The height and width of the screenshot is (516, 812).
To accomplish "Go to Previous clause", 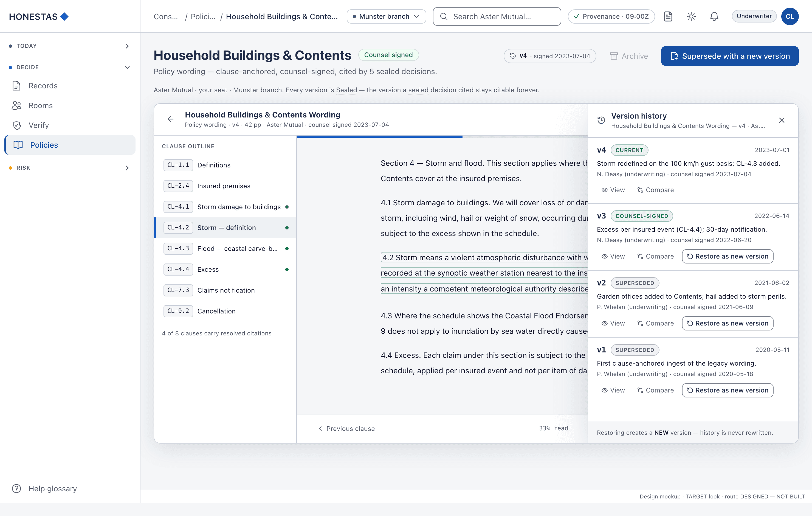I will 347,429.
